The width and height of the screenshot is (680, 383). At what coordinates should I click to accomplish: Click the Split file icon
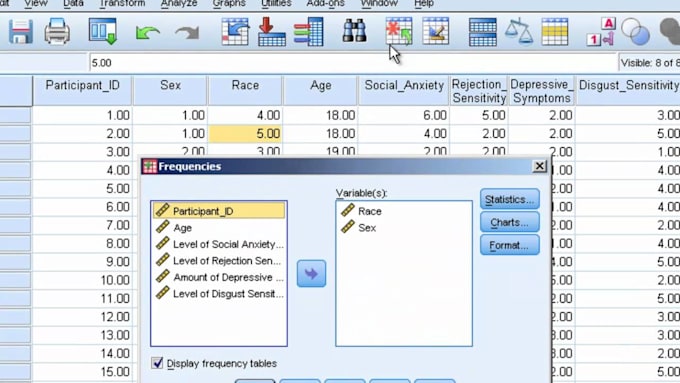483,32
